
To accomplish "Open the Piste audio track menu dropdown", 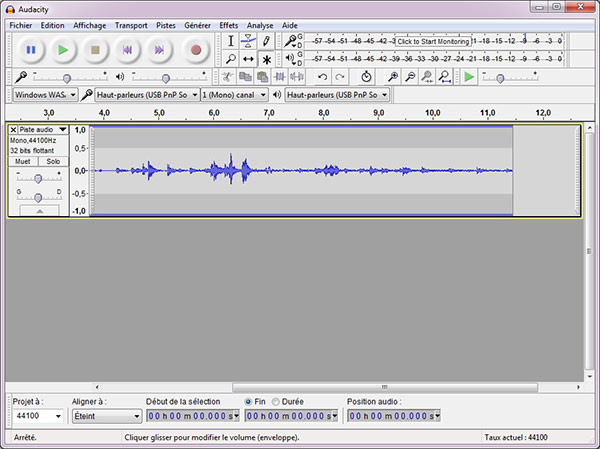I will click(43, 129).
